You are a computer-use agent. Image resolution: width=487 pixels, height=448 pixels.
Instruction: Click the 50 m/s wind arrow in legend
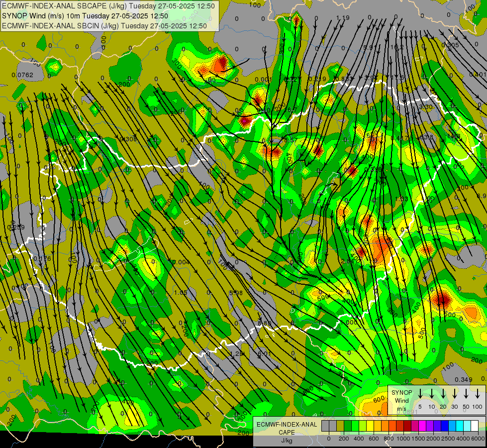pos(466,394)
